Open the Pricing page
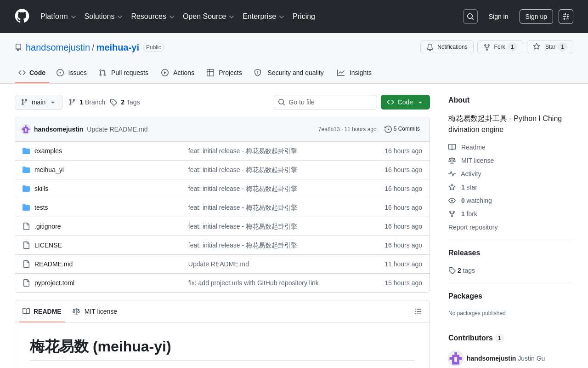The height and width of the screenshot is (368, 588). tap(304, 17)
